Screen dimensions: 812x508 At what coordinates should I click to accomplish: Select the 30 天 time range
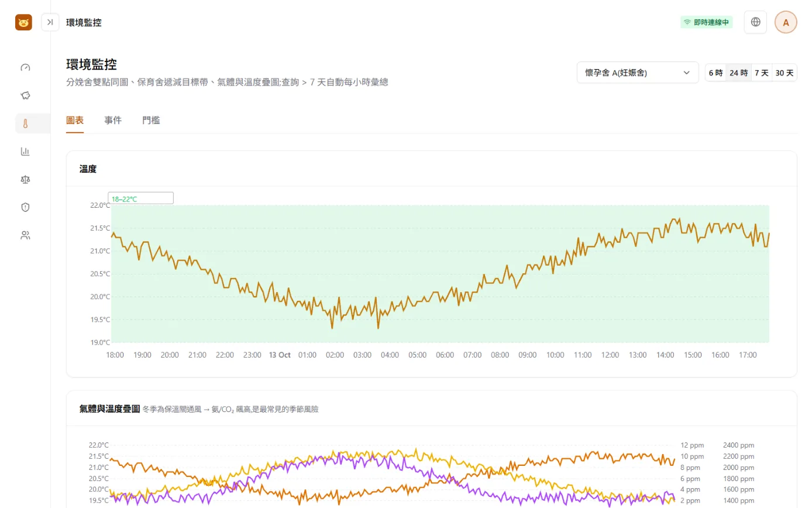(785, 73)
